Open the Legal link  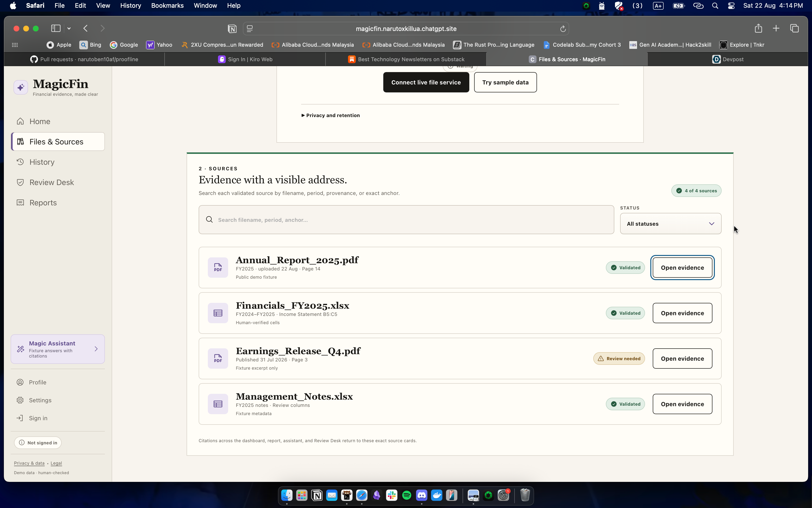click(56, 463)
